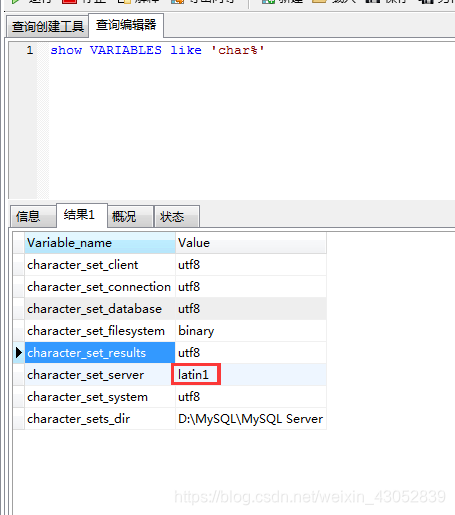
Task: Switch to the 状态 tab
Action: point(177,217)
